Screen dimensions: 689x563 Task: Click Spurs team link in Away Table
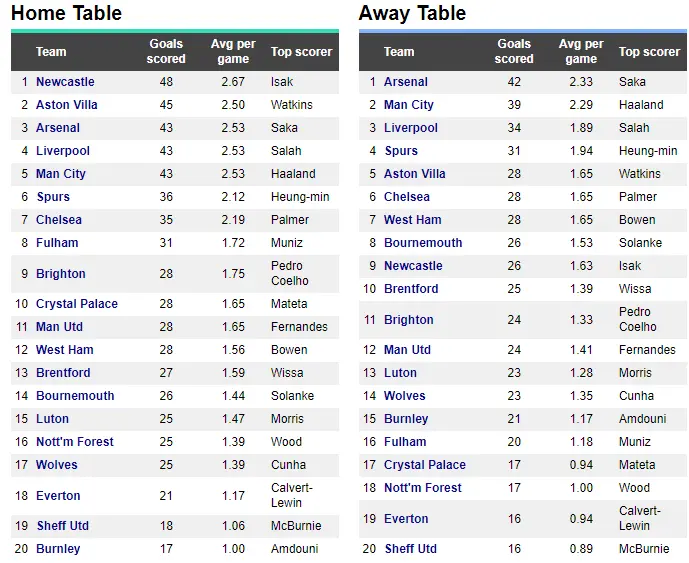point(400,151)
